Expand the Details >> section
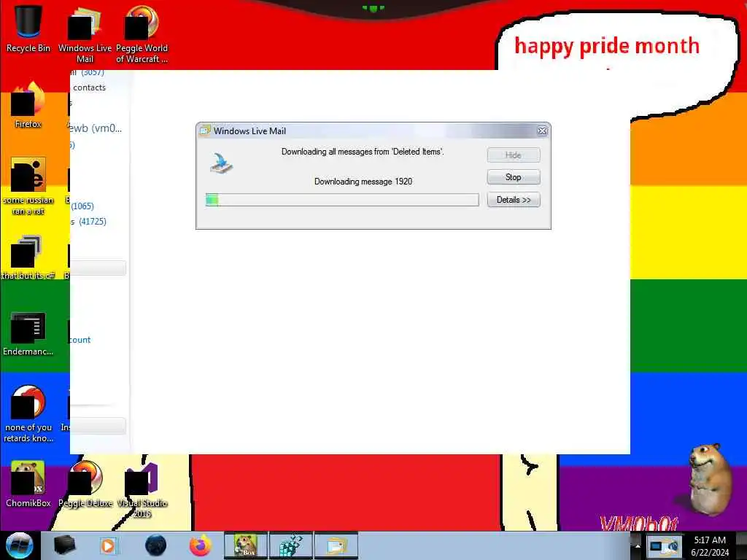747x560 pixels. click(x=514, y=200)
